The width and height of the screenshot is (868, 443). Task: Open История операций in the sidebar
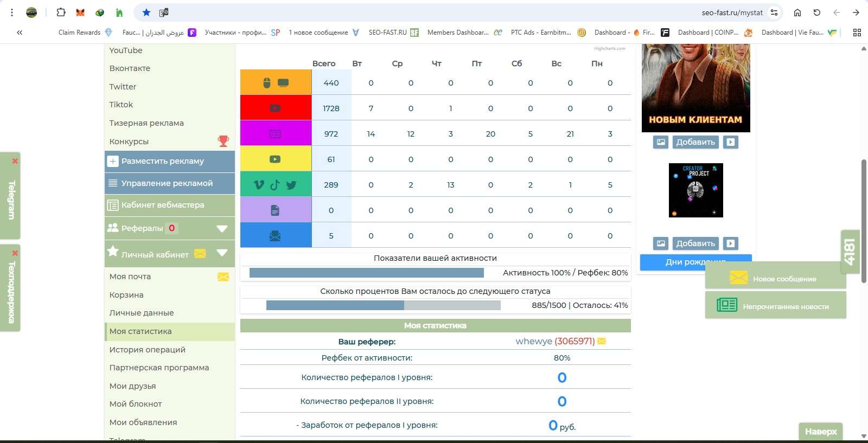[x=148, y=350]
